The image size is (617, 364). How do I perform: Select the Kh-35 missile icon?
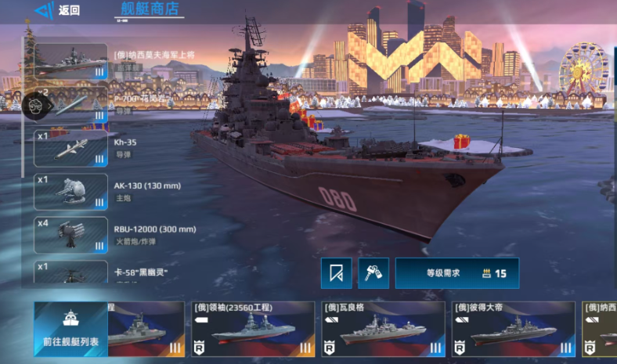click(70, 149)
